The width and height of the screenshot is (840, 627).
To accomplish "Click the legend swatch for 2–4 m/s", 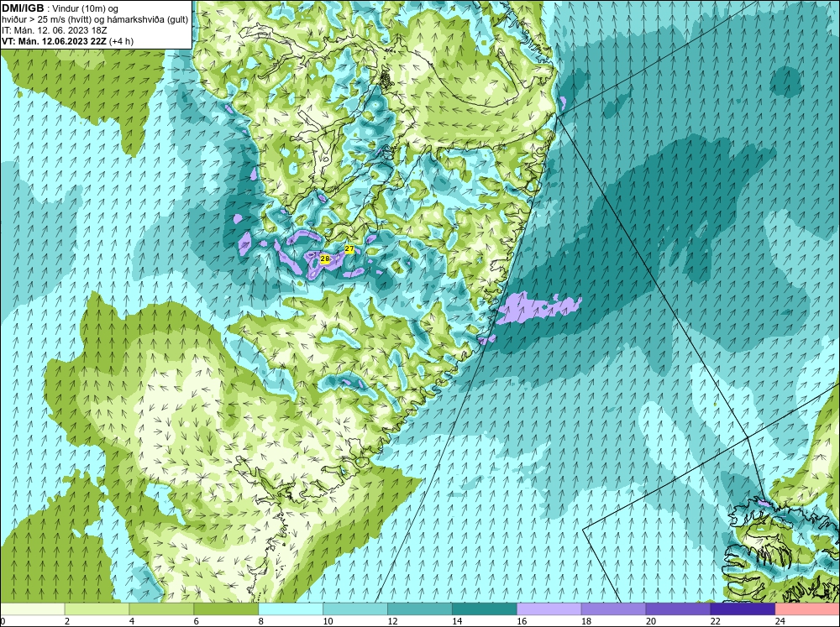I will pos(97,609).
